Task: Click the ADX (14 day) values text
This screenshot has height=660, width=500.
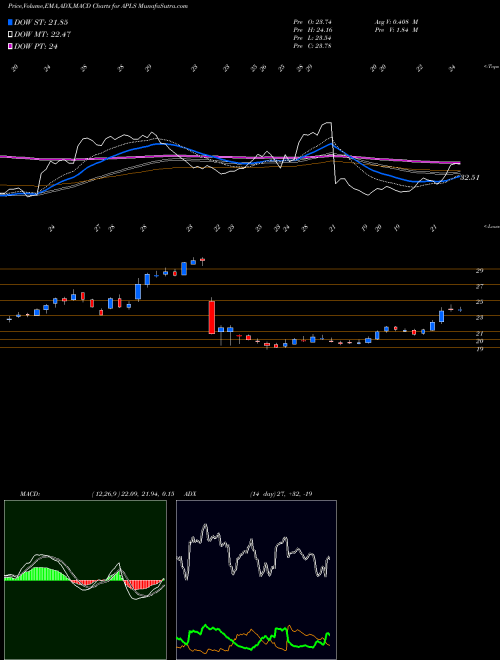Action: 281,494
